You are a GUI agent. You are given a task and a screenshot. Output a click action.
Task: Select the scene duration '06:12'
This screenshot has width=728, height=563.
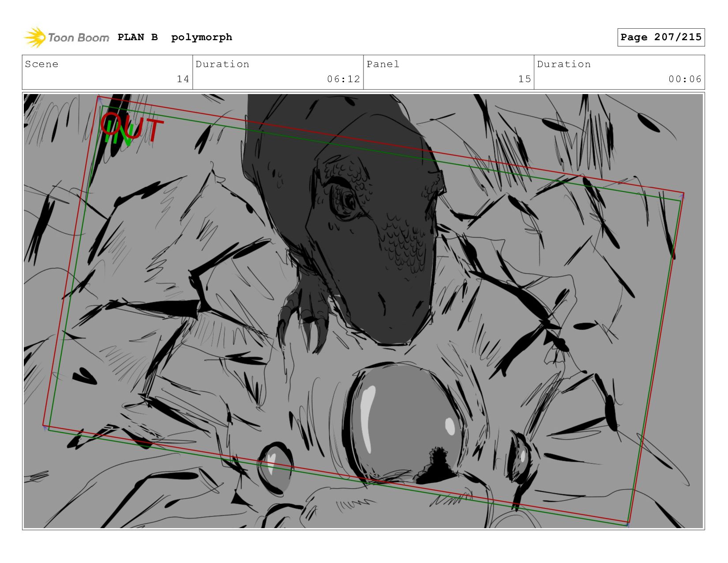pyautogui.click(x=344, y=79)
